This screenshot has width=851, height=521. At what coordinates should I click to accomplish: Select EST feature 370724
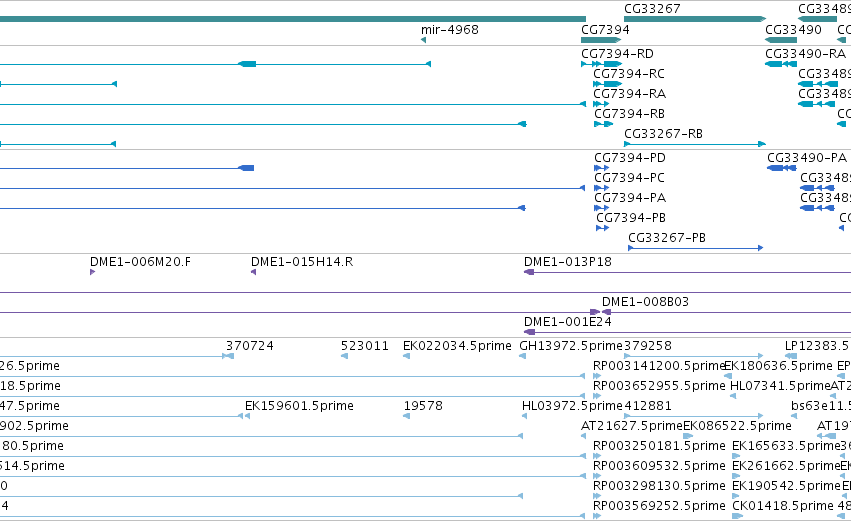click(x=250, y=346)
